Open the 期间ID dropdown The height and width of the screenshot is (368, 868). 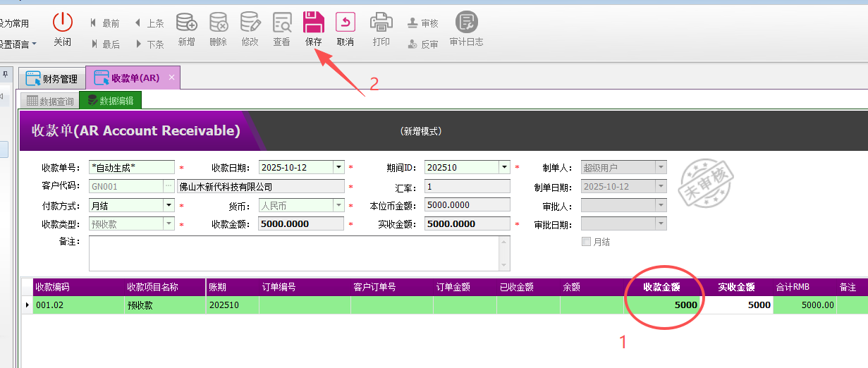[x=504, y=167]
